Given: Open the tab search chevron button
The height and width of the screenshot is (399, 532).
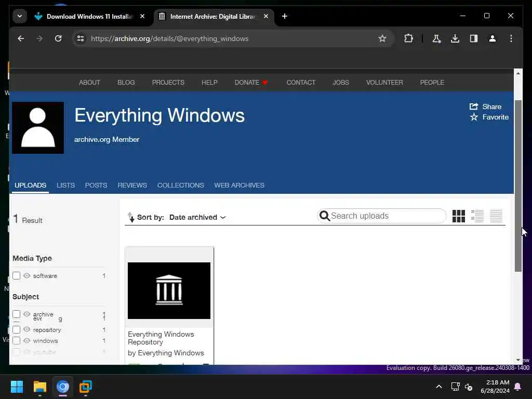Looking at the screenshot, I should (x=20, y=16).
